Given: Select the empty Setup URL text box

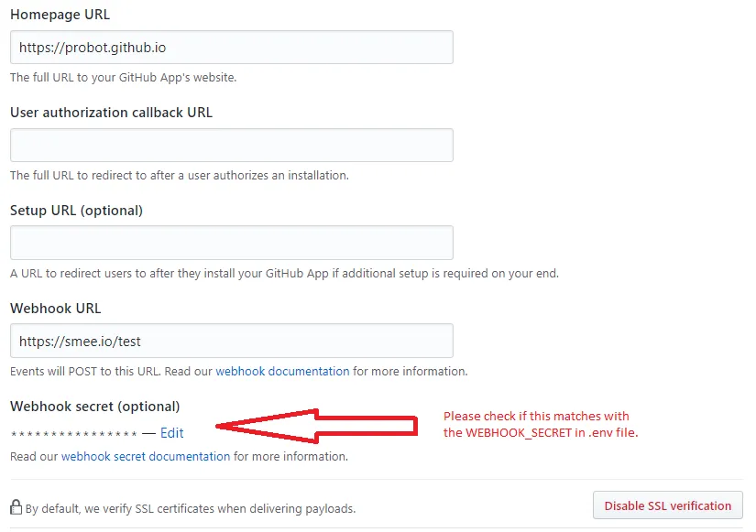Looking at the screenshot, I should pos(231,243).
